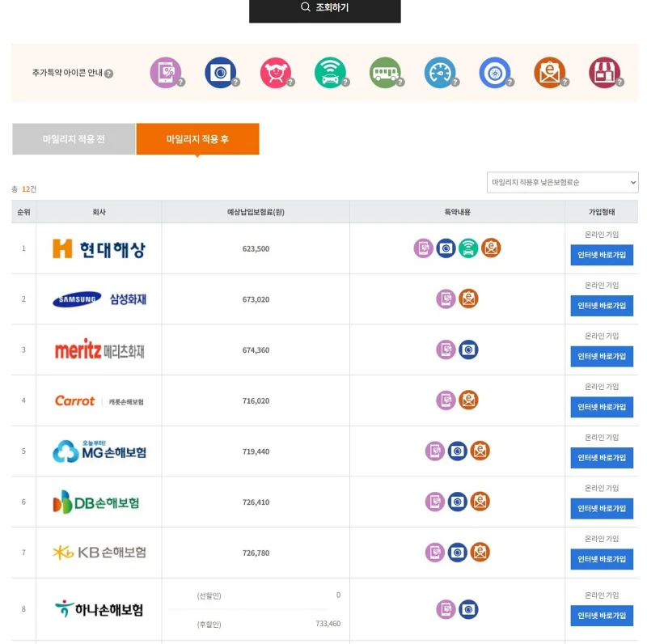Click the DB손해보험 logo
This screenshot has width=647, height=644.
pos(96,502)
